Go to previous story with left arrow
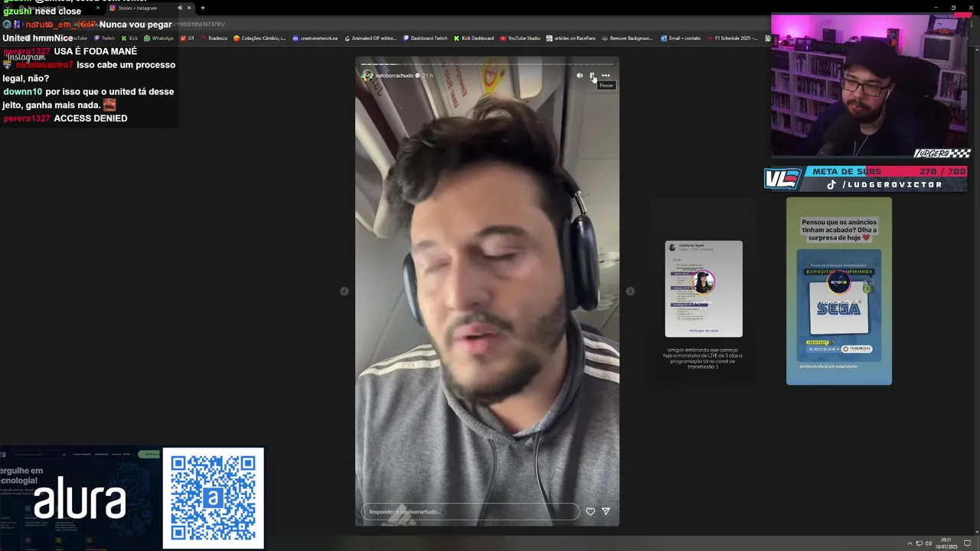Viewport: 980px width, 551px height. tap(345, 291)
